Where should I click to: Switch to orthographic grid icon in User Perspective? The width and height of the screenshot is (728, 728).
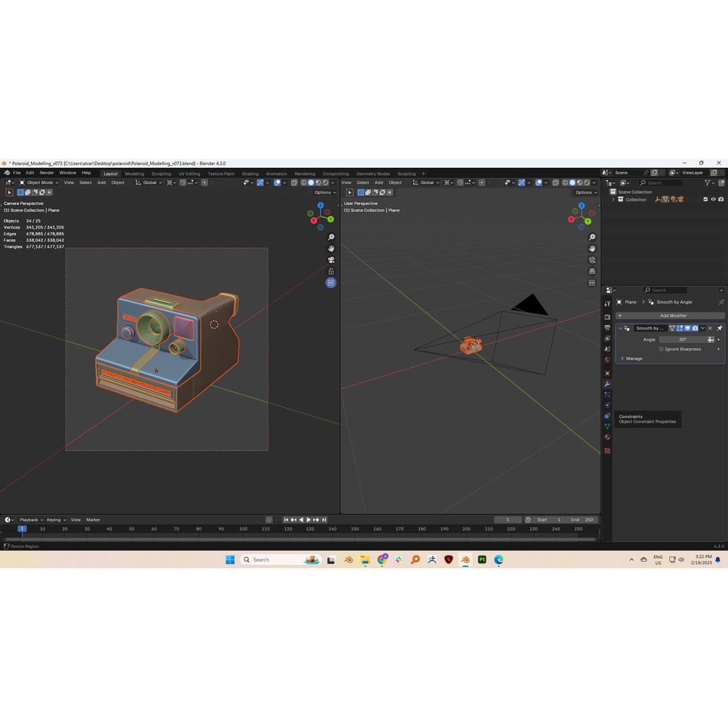coord(592,271)
